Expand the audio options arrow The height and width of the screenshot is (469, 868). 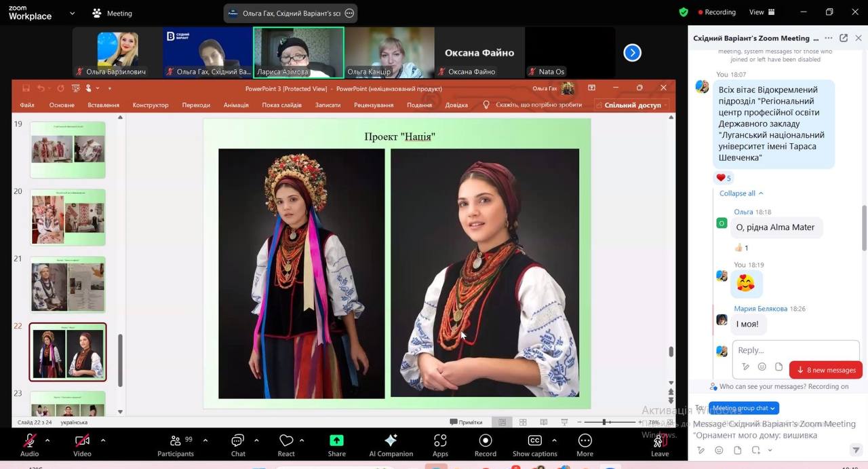tap(47, 440)
